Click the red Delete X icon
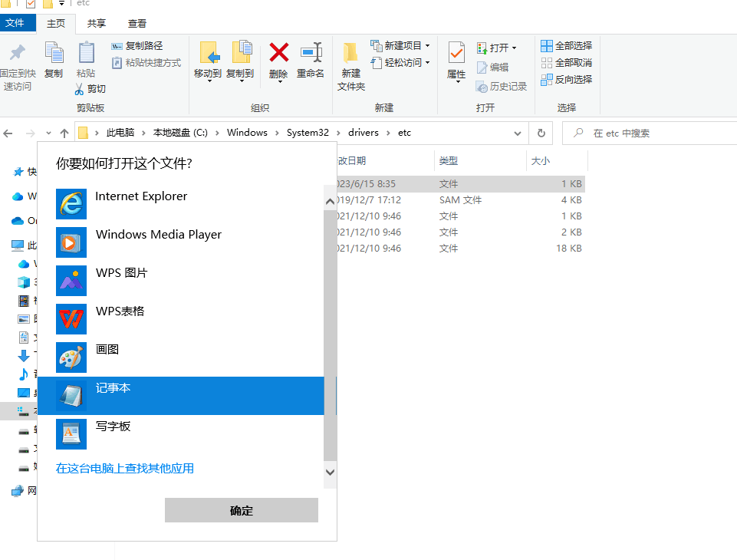This screenshot has height=560, width=737. click(278, 52)
